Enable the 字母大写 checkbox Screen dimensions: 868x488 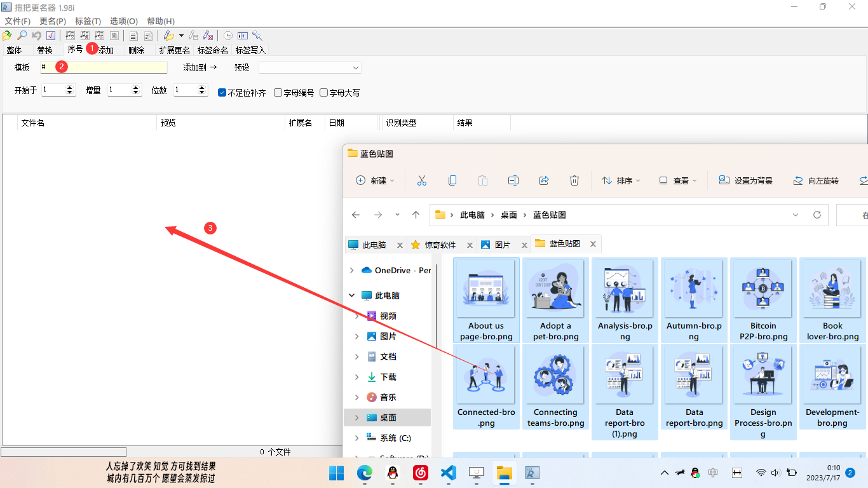pos(323,92)
